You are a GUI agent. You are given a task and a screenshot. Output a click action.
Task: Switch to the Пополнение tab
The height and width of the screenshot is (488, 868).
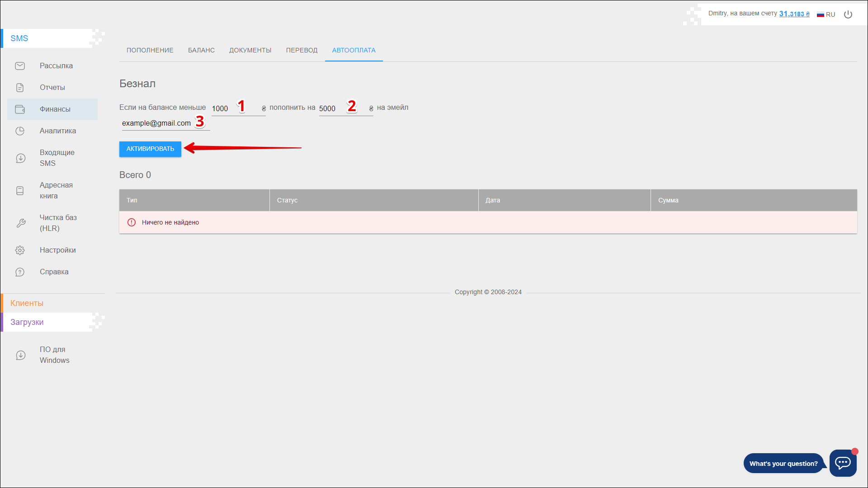click(150, 50)
